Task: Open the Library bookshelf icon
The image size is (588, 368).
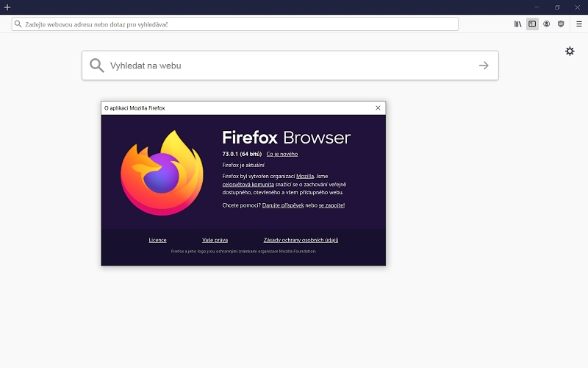Action: (x=518, y=24)
